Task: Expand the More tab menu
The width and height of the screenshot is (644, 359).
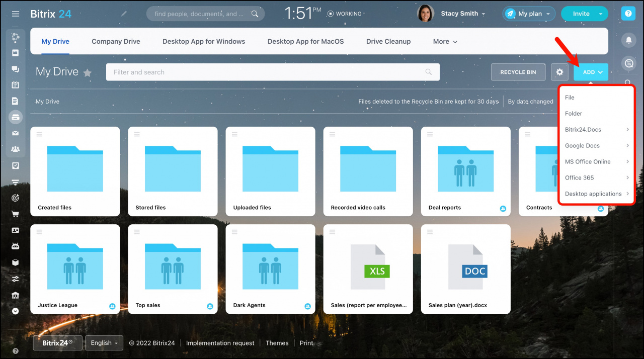Action: [x=445, y=41]
